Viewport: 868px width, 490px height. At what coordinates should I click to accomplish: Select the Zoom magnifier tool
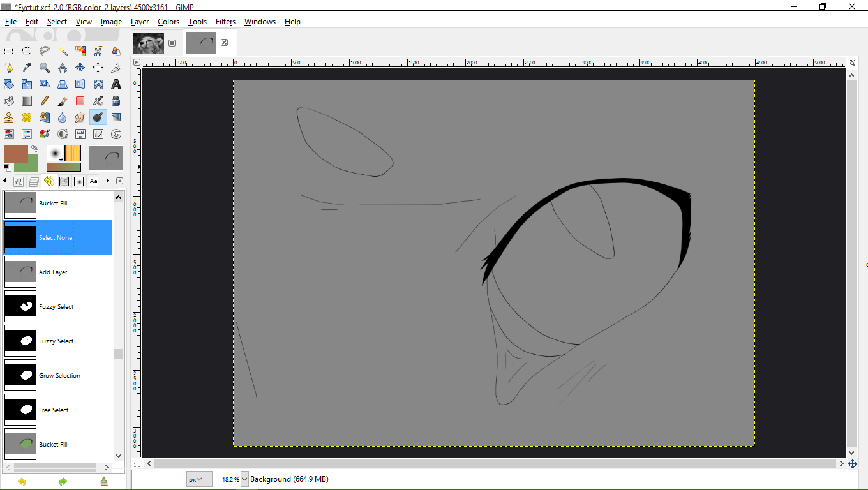point(45,68)
